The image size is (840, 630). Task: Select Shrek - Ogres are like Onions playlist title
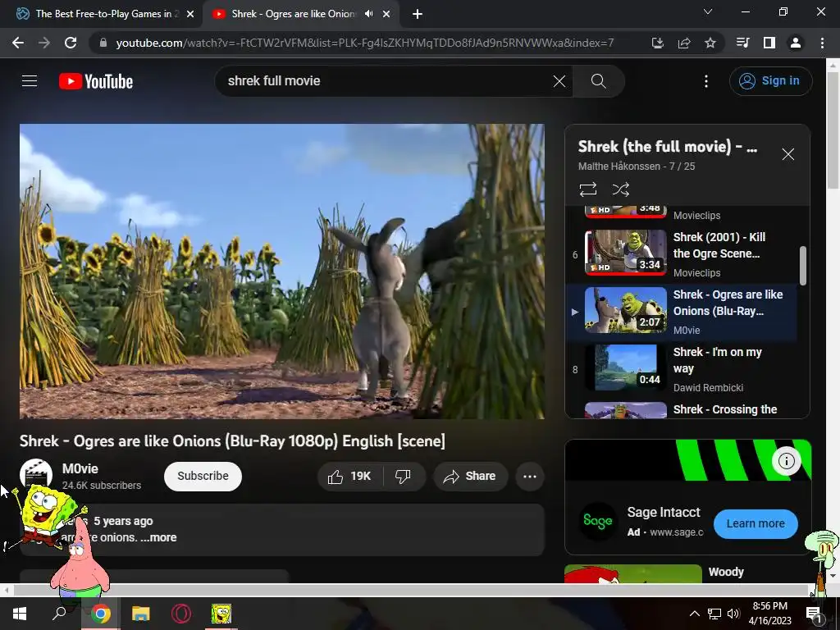coord(728,303)
